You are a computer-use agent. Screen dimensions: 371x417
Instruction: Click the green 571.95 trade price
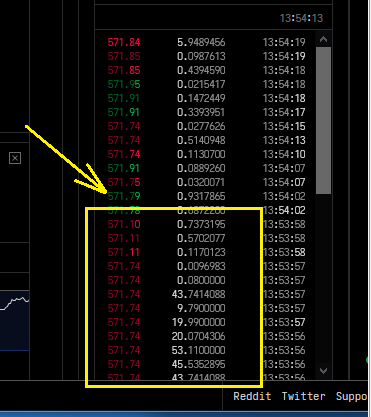(124, 84)
